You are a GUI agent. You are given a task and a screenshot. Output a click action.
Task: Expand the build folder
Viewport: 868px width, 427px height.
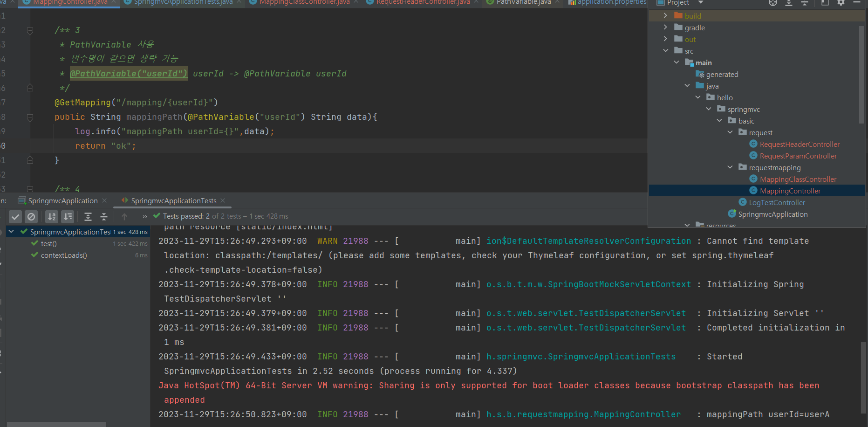[x=665, y=15]
